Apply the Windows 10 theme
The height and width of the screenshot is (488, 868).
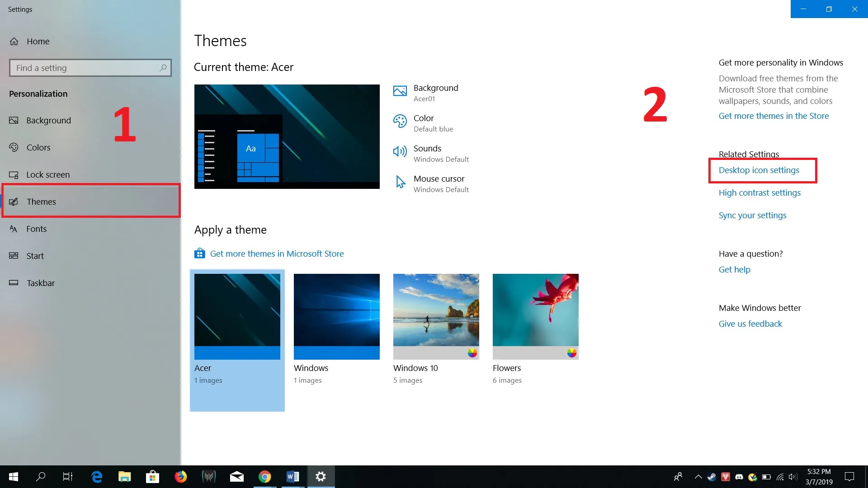click(436, 329)
